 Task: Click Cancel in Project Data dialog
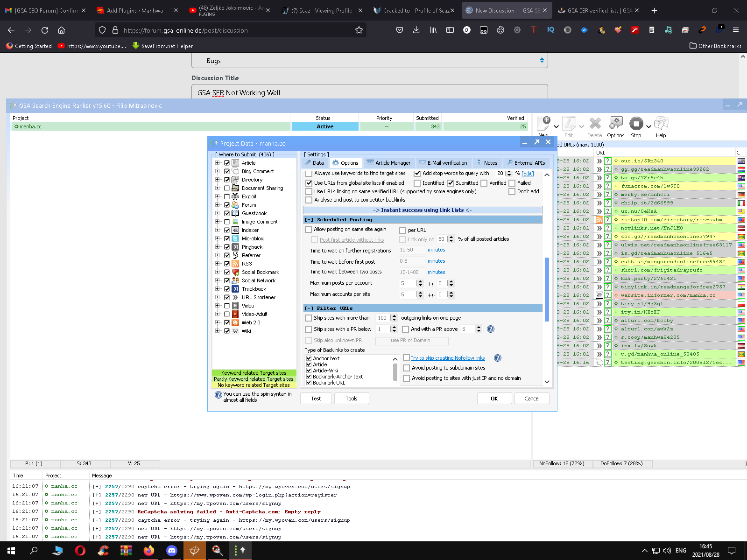click(x=532, y=399)
